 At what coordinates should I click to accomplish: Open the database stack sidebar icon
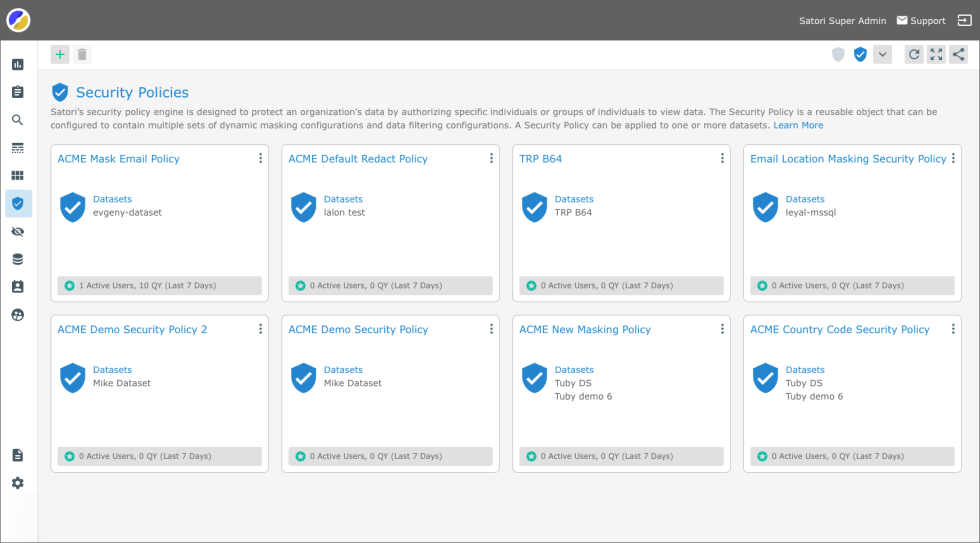pos(18,259)
